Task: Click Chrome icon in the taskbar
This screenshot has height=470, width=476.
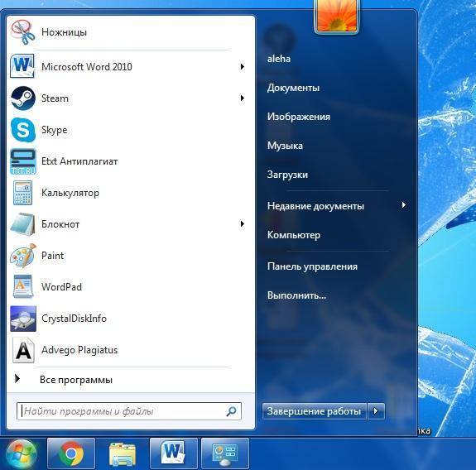Action: pyautogui.click(x=71, y=453)
